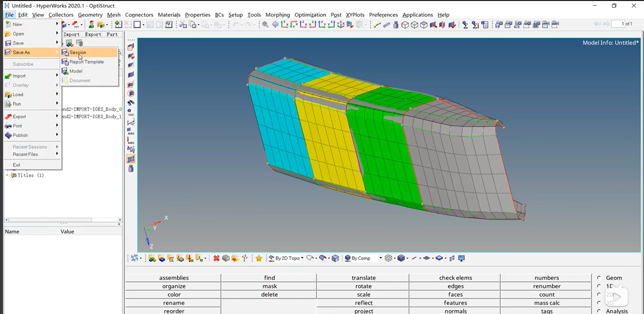This screenshot has height=314, width=644.
Task: Click the renumber 1-2-3 icon in the bottom toolbar
Action: point(245,258)
